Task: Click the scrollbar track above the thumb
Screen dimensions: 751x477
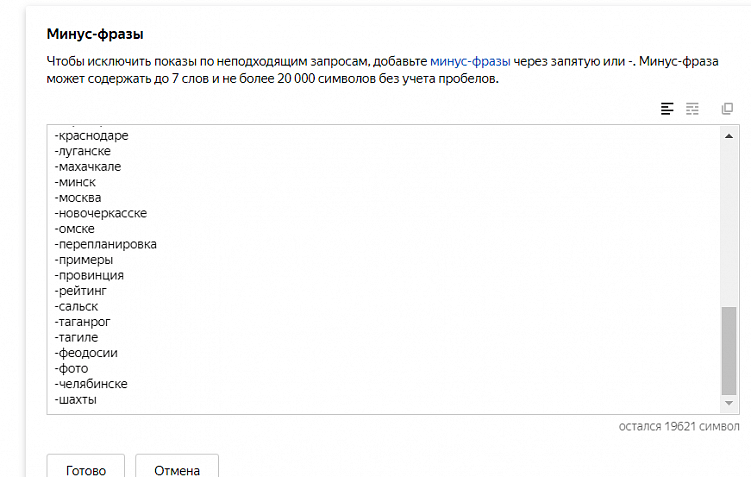Action: 730,220
